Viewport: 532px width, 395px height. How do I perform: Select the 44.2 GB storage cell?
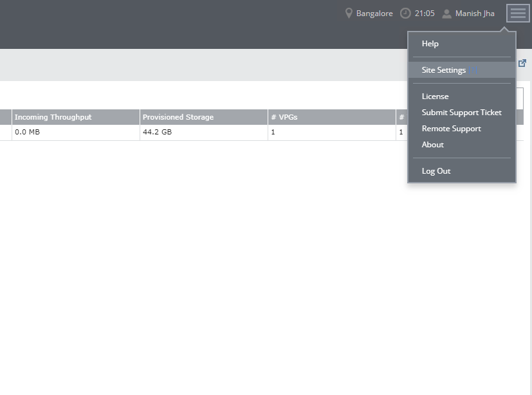click(x=157, y=133)
